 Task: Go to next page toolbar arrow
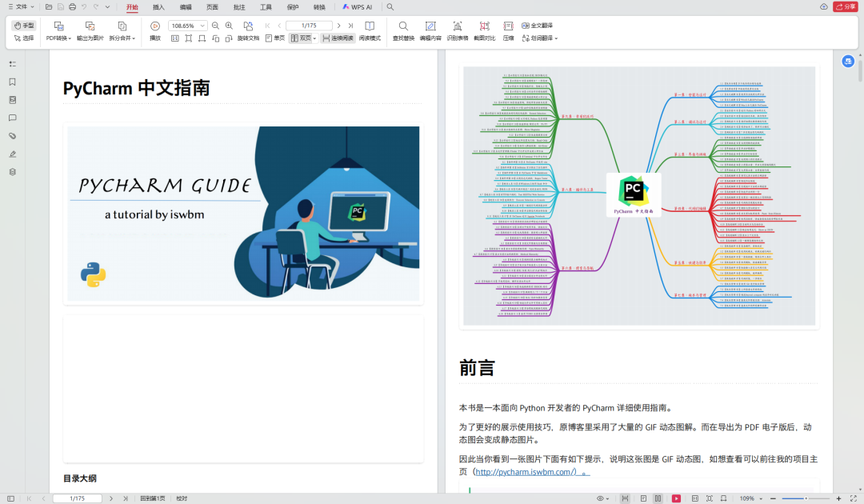(x=338, y=26)
